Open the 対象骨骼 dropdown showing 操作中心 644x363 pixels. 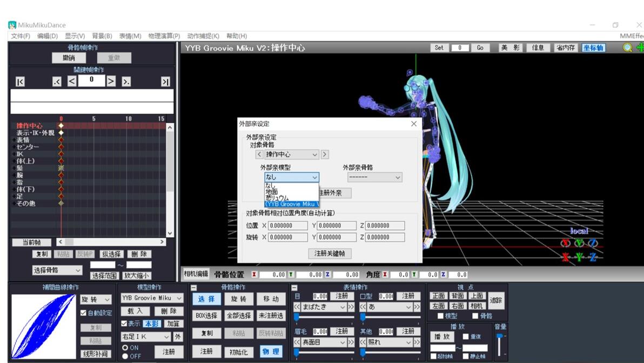[291, 154]
